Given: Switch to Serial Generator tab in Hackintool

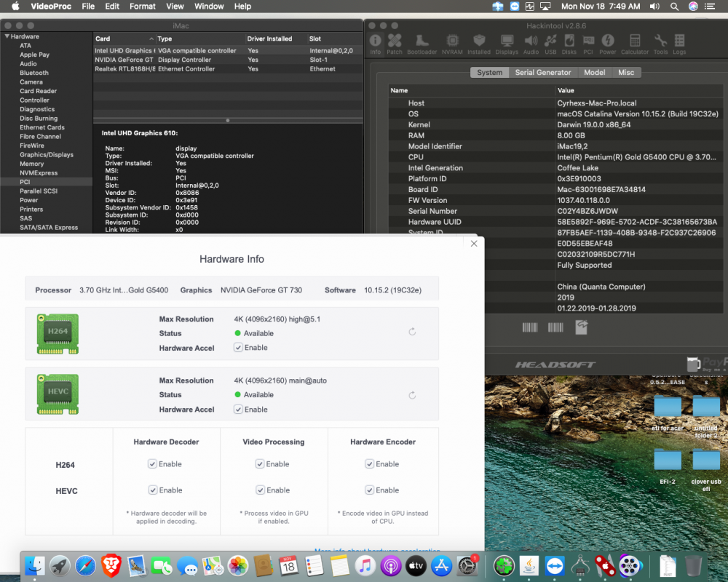Looking at the screenshot, I should (x=543, y=73).
